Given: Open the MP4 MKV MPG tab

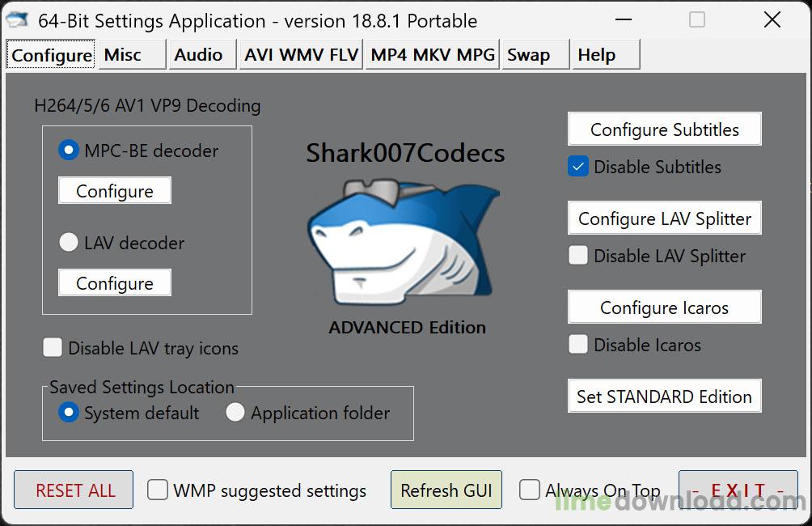Looking at the screenshot, I should [433, 54].
